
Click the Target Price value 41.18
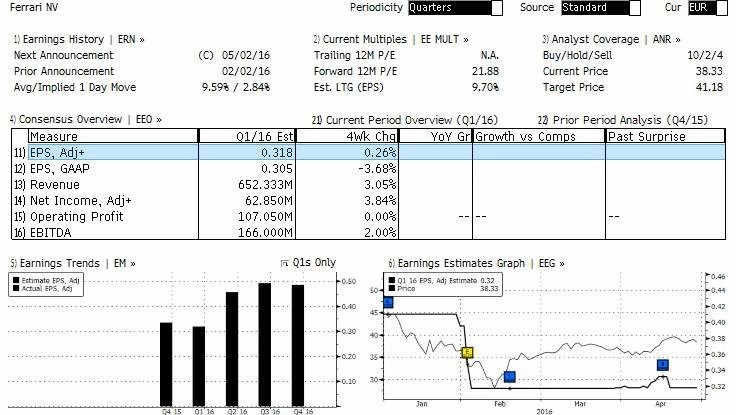(709, 87)
